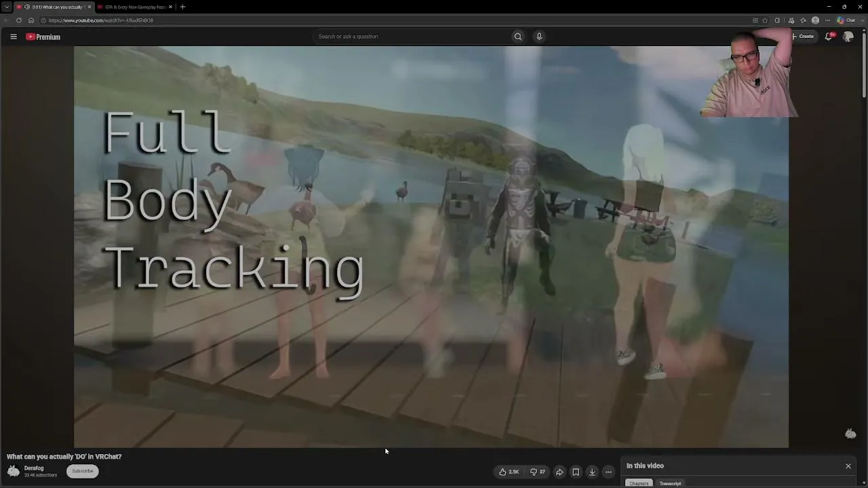Click the video title 'What can you actually DO in VRChat?'

click(x=64, y=457)
